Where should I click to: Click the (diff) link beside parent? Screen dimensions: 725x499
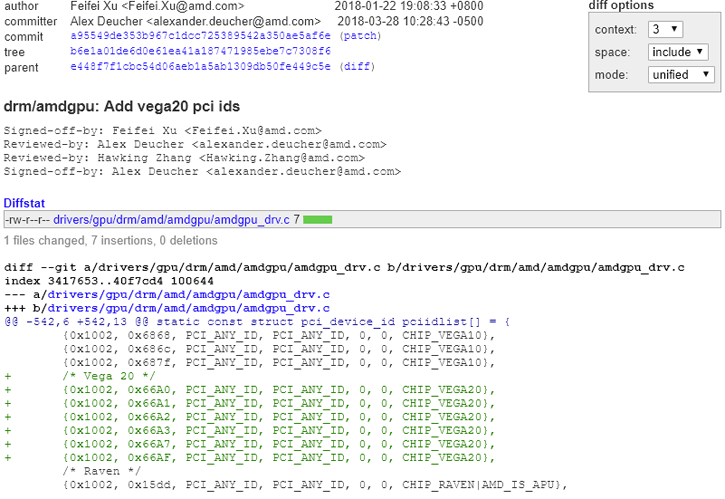coord(357,67)
